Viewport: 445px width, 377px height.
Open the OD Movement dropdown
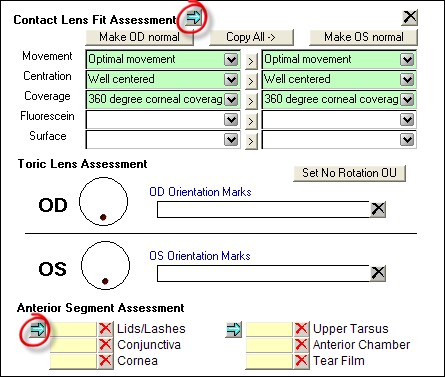[x=231, y=60]
